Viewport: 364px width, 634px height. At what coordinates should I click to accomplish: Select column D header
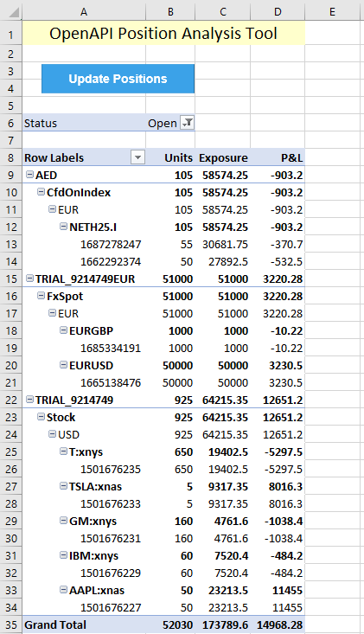tap(278, 12)
